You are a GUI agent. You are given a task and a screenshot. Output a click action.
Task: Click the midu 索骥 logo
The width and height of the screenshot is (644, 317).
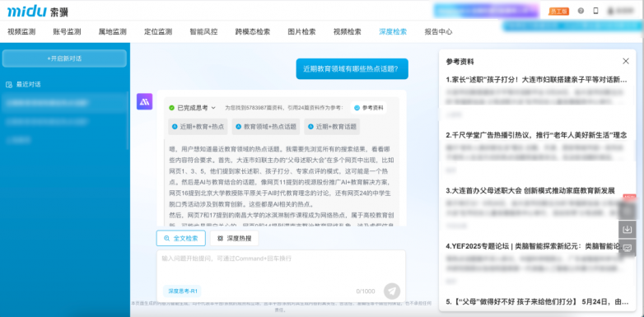[37, 11]
